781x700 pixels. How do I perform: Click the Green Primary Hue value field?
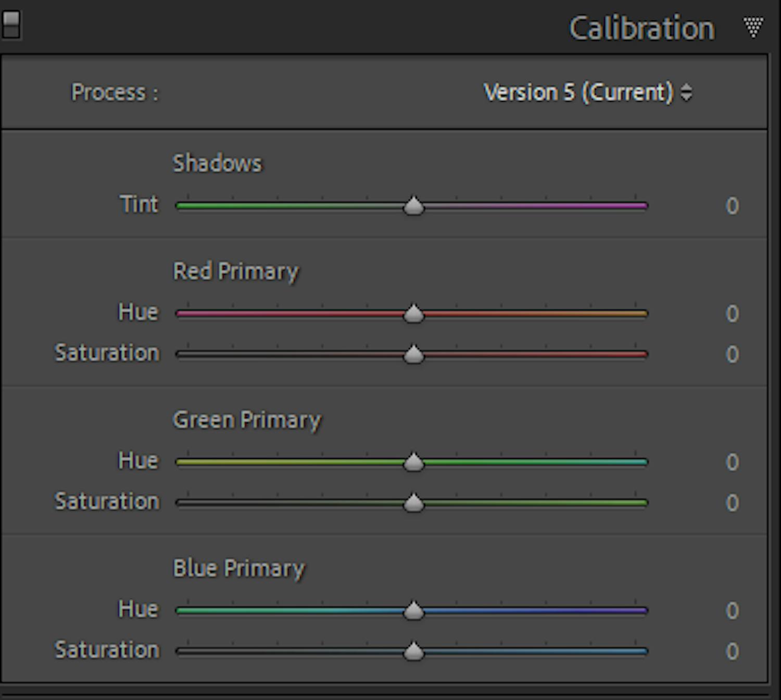click(x=732, y=463)
